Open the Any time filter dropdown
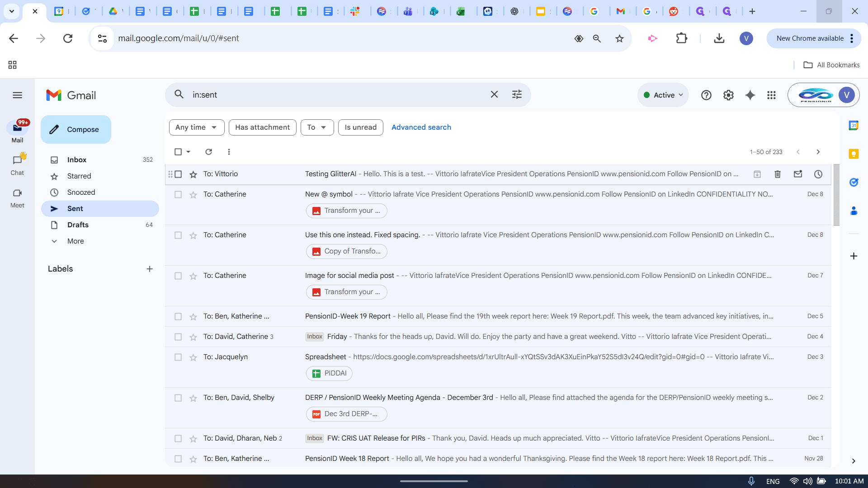The image size is (868, 488). (x=196, y=127)
